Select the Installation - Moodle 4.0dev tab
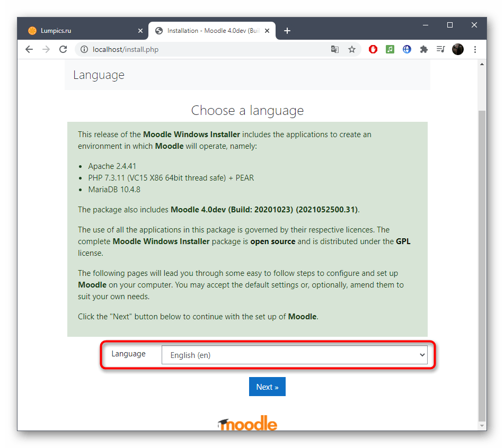Screen dimensions: 504x448 (x=209, y=31)
